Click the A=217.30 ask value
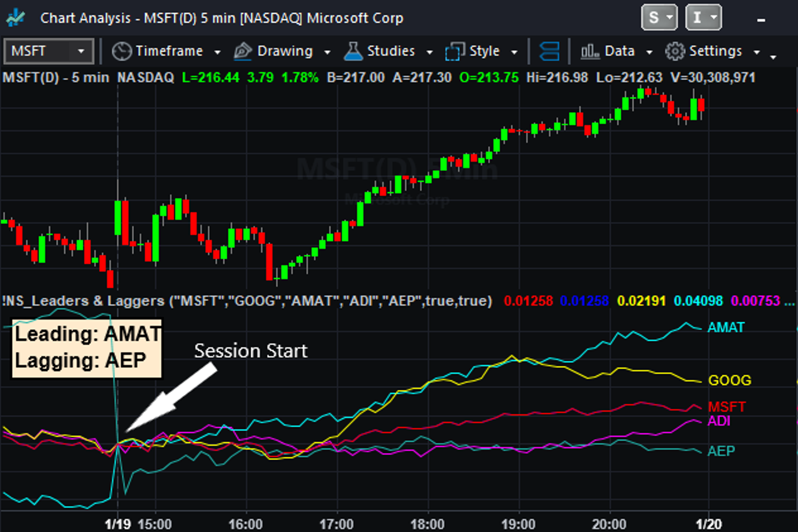 click(422, 77)
